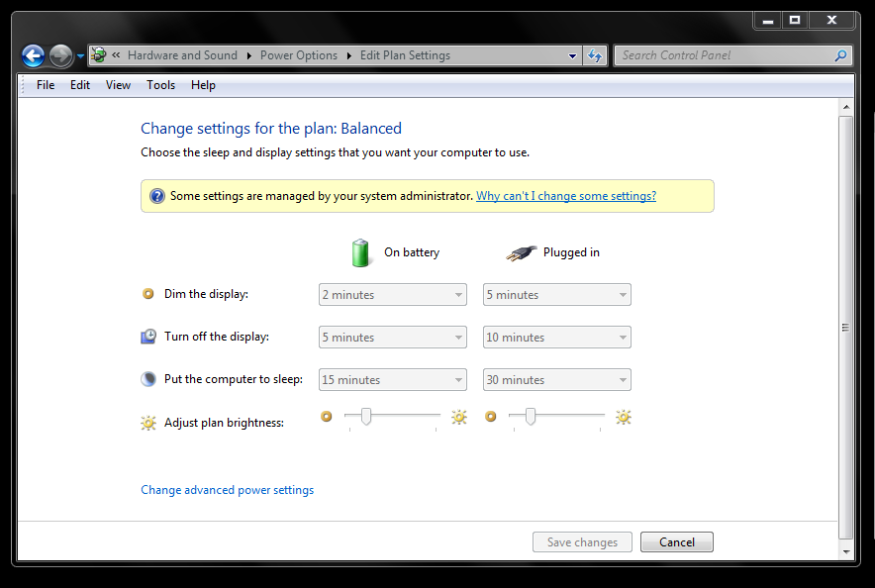Click the Forward arrow navigation button
This screenshot has height=588, width=875.
tap(60, 55)
